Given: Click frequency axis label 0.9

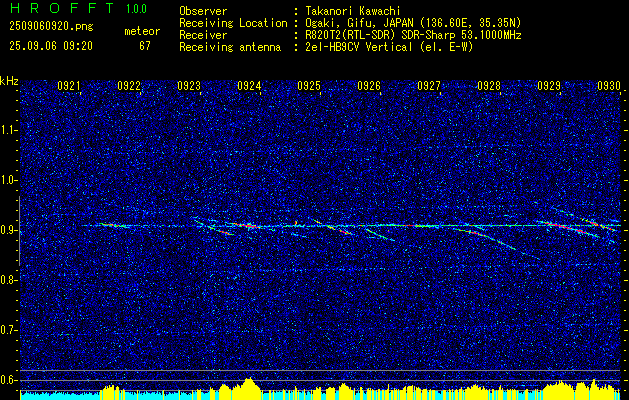Looking at the screenshot, I should click(x=8, y=230).
